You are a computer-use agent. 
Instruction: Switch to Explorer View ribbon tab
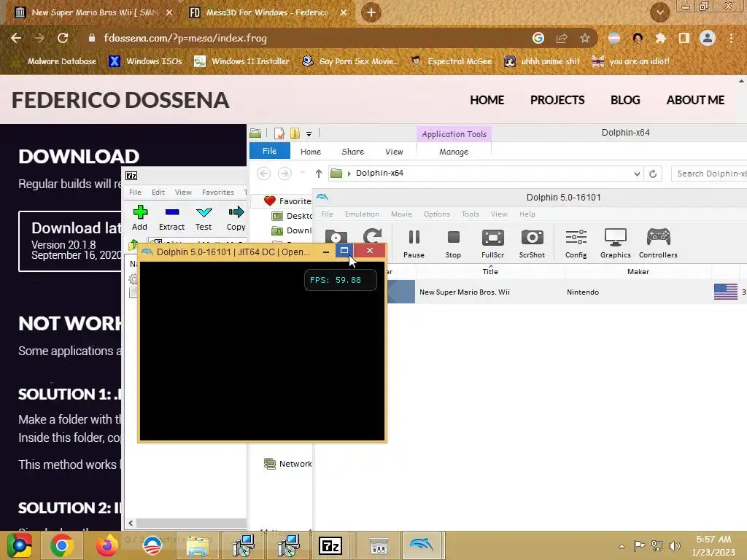tap(393, 152)
